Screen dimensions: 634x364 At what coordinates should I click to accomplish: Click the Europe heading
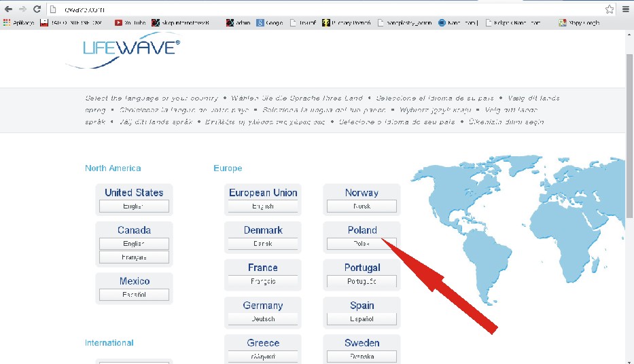click(x=228, y=168)
